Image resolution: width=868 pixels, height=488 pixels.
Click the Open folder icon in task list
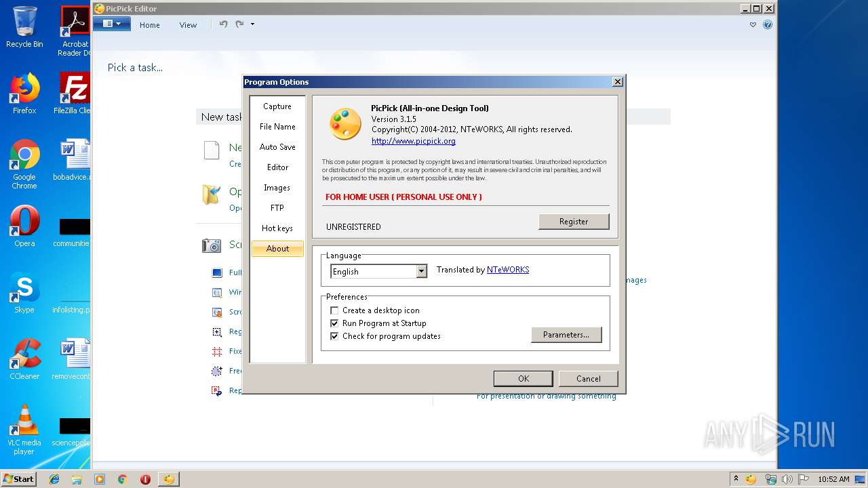[x=212, y=195]
